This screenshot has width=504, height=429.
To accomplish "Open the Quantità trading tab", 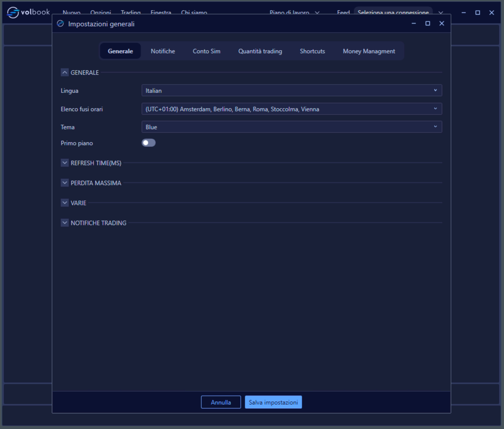I will [260, 51].
